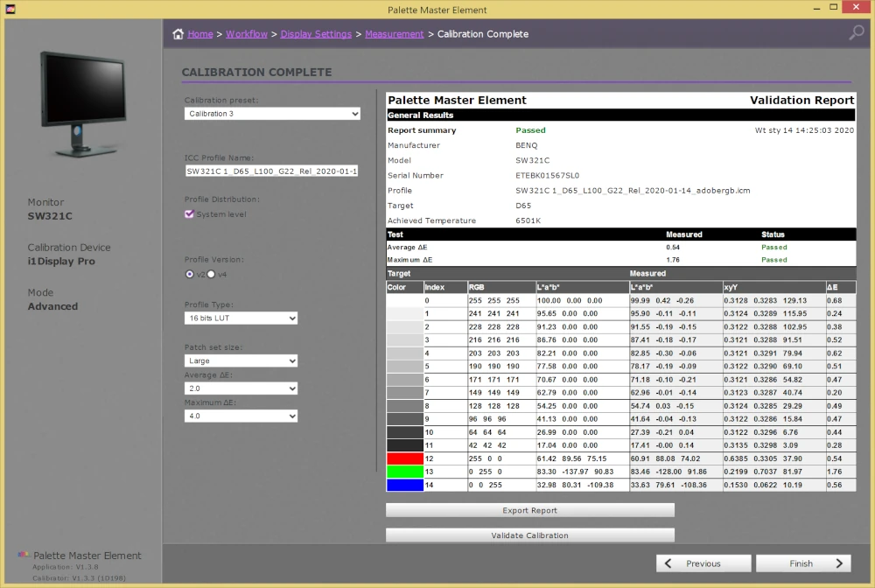Click the Export Report button

(x=529, y=510)
